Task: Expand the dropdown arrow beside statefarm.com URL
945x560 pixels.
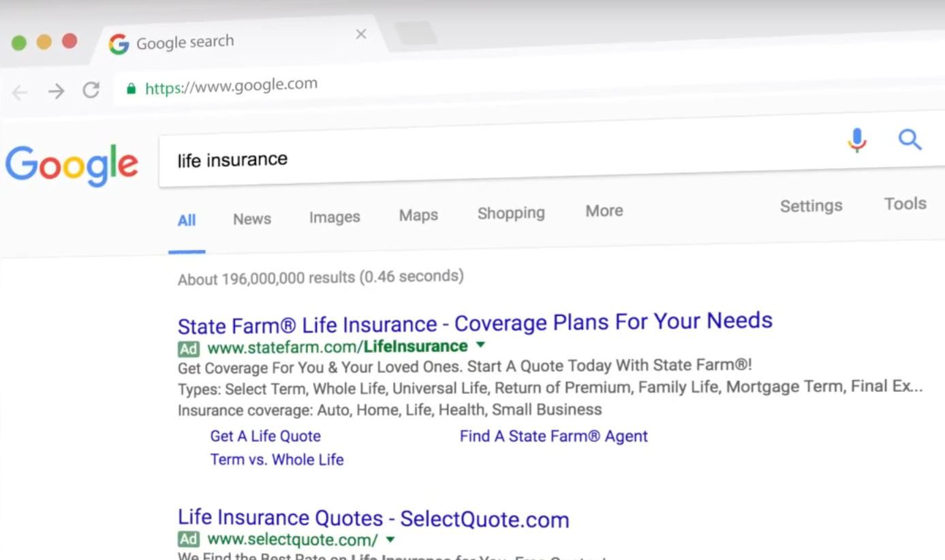Action: (x=480, y=345)
